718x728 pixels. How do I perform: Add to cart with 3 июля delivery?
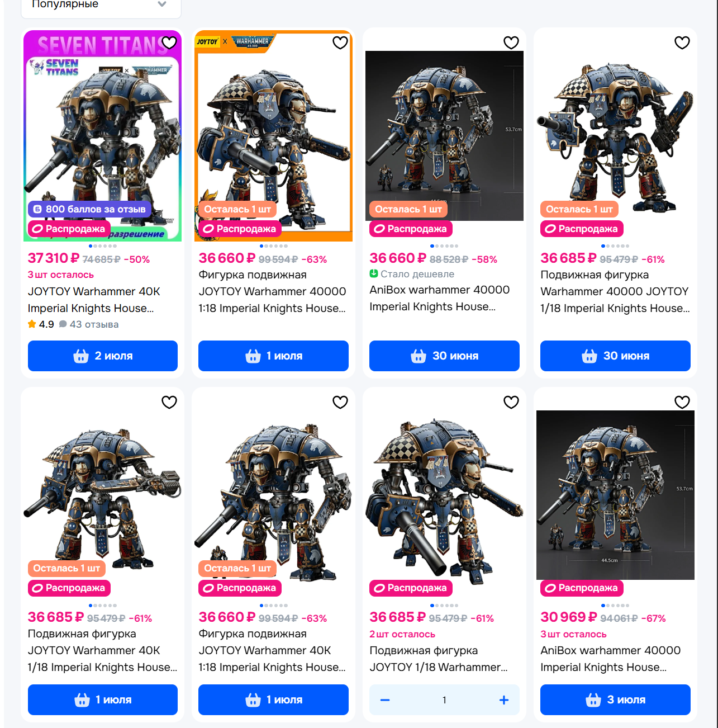[x=615, y=699]
